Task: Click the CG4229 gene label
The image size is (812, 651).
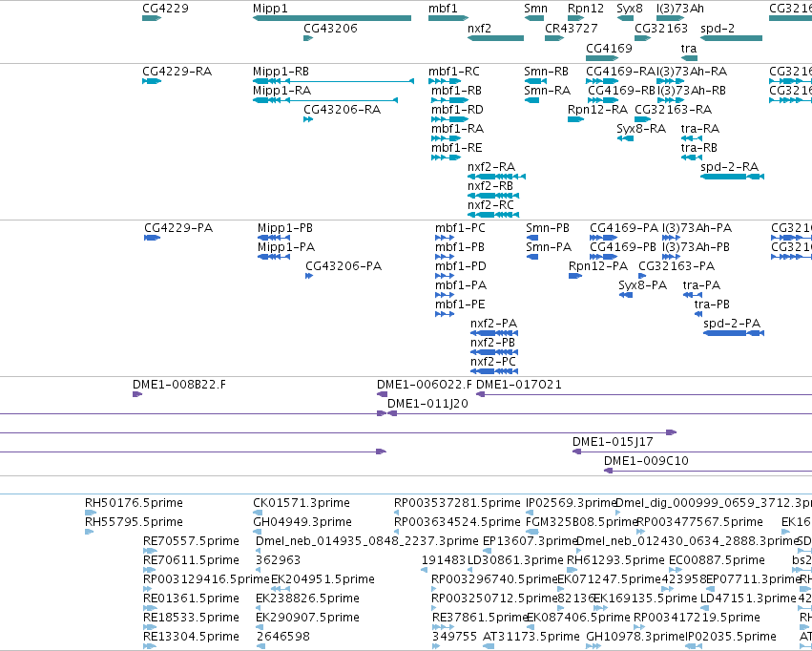Action: point(165,9)
